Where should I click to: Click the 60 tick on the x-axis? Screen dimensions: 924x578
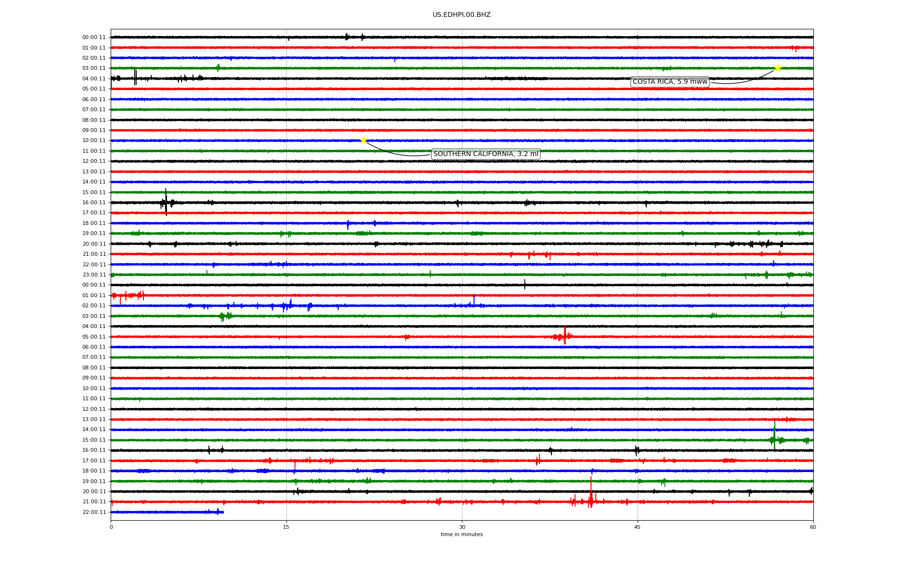pyautogui.click(x=812, y=527)
